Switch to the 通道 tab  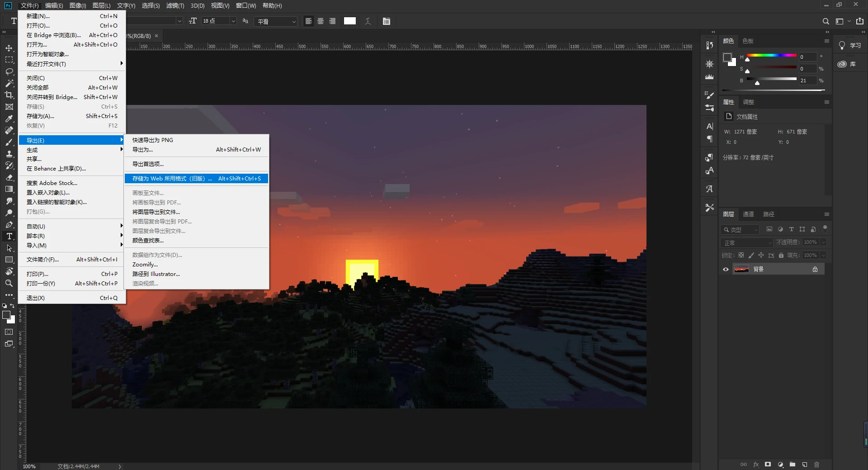point(748,214)
